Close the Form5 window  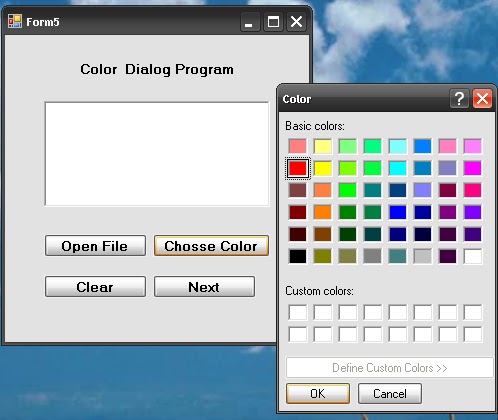pos(296,22)
